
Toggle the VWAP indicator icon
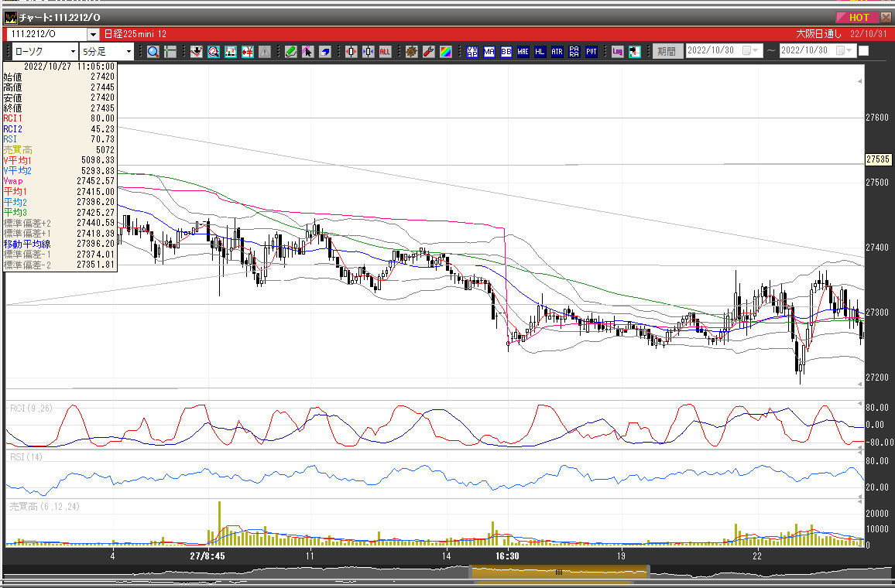click(x=472, y=51)
